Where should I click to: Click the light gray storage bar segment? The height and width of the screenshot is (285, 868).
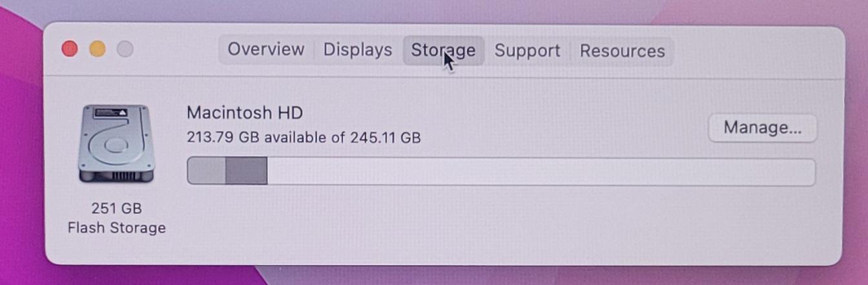click(207, 171)
